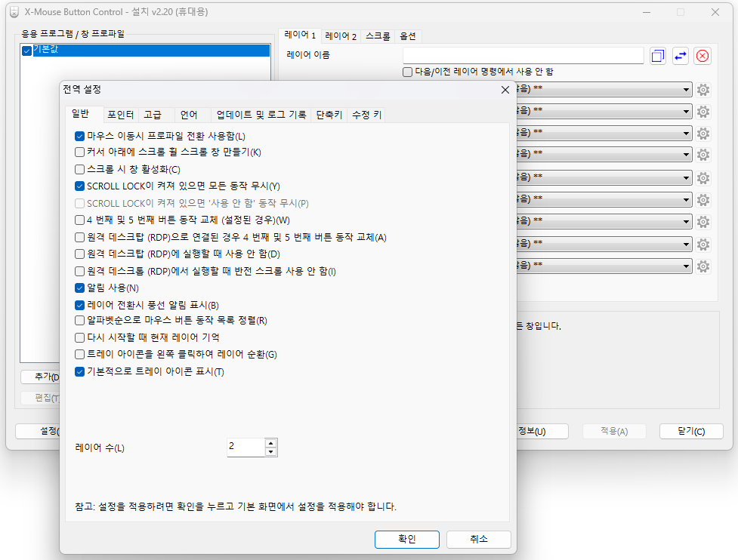738x560 pixels.
Task: Click the swap layer arrows icon
Action: (680, 56)
